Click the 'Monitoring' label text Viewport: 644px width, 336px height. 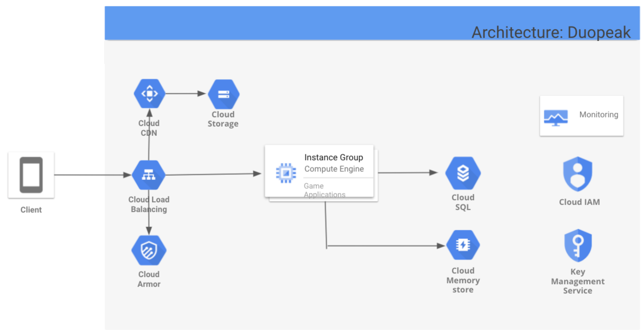coord(599,115)
